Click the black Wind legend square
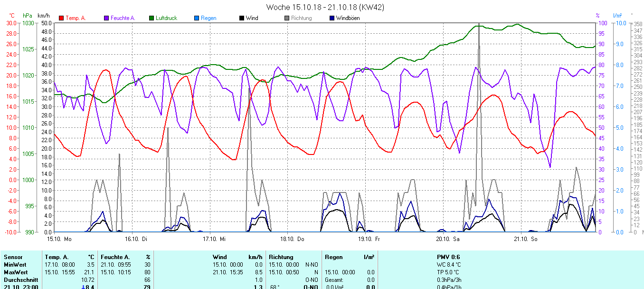 (242, 18)
